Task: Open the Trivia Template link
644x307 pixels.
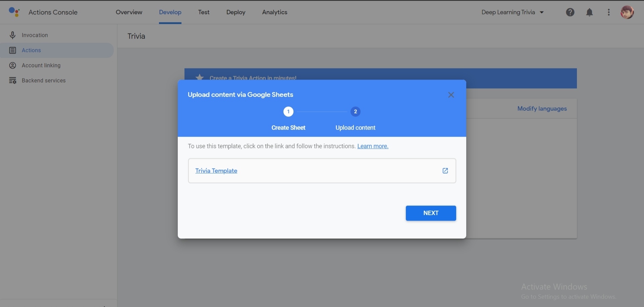Action: (216, 171)
